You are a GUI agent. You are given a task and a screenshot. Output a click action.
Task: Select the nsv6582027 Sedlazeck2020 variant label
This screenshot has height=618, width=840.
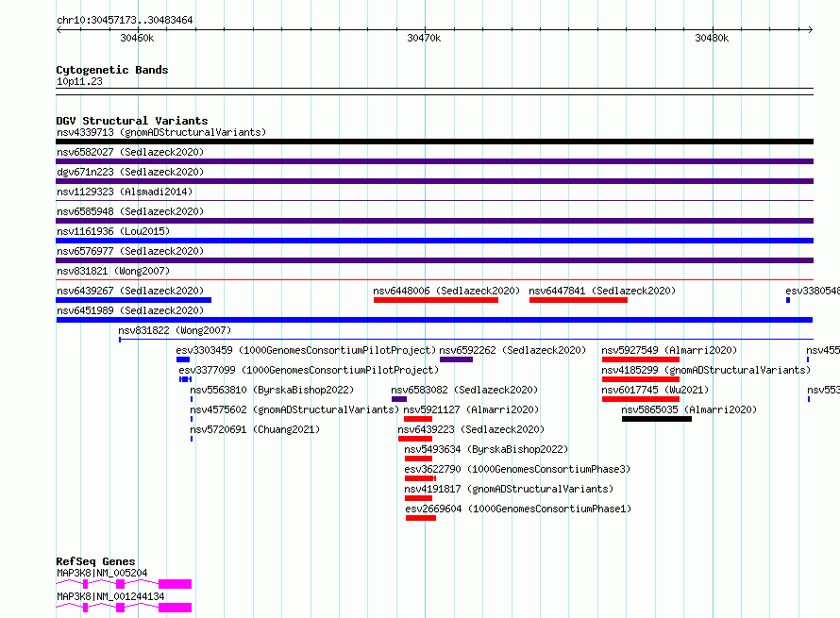click(130, 152)
